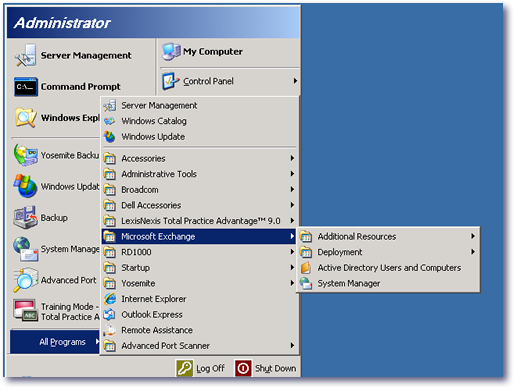The width and height of the screenshot is (514, 388).
Task: Click the System Manager icon in left pane
Action: [25, 249]
